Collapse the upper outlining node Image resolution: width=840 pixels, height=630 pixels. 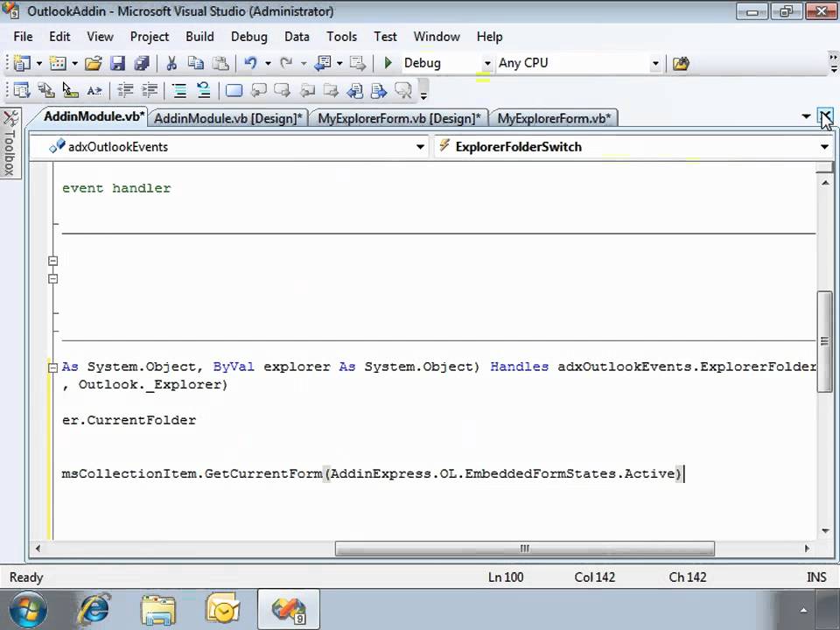point(52,261)
